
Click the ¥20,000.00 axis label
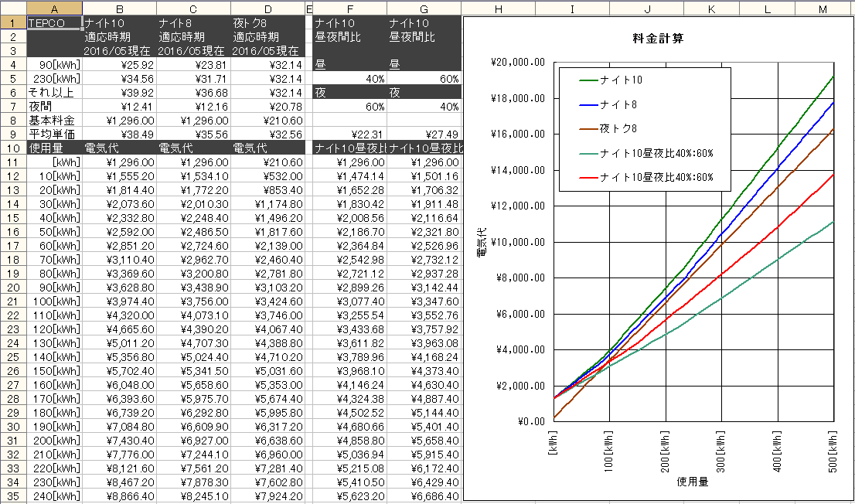[x=517, y=62]
